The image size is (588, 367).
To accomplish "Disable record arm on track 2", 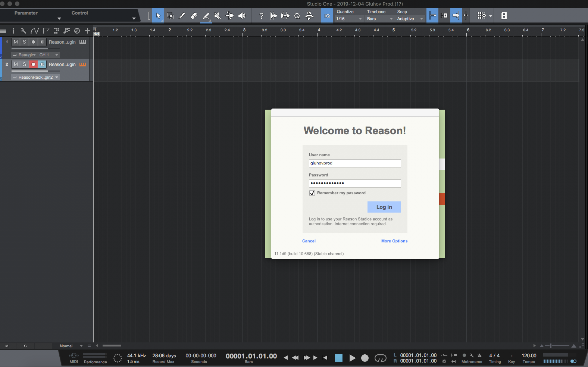I will 33,65.
